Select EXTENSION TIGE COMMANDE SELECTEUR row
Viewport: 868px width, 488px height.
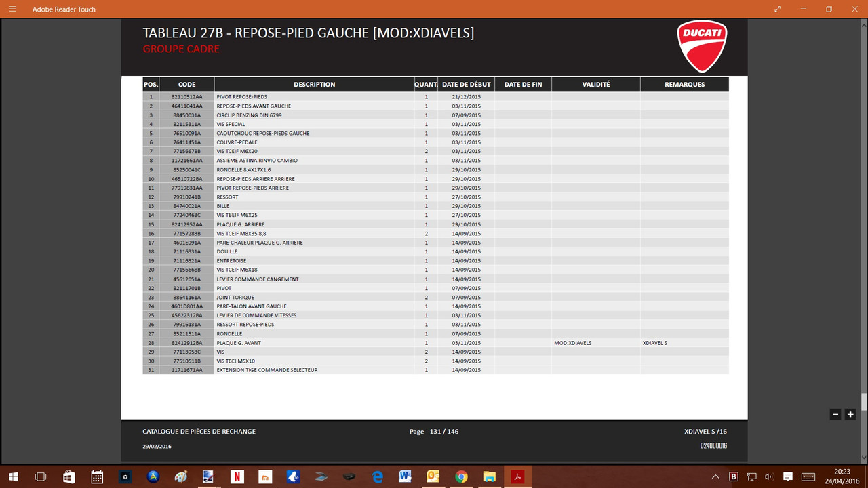tap(435, 370)
